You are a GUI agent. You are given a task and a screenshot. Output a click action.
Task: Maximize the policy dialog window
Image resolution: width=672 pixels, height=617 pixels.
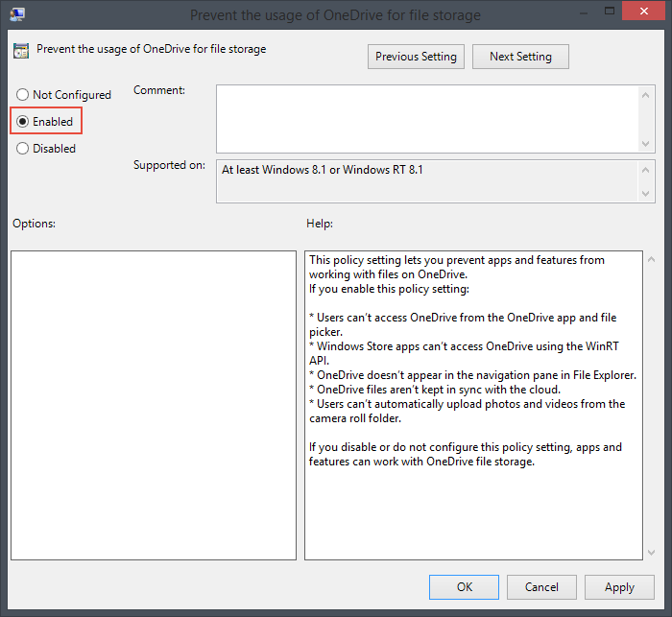pyautogui.click(x=609, y=11)
